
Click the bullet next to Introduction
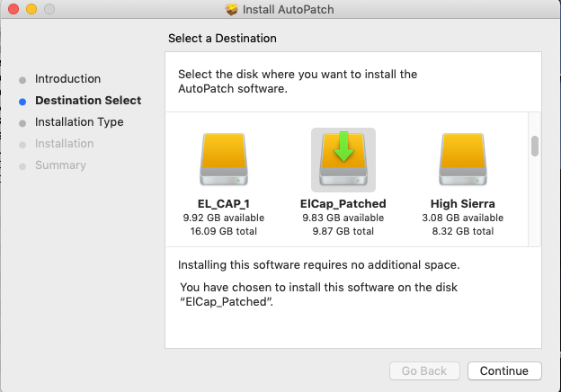22,79
